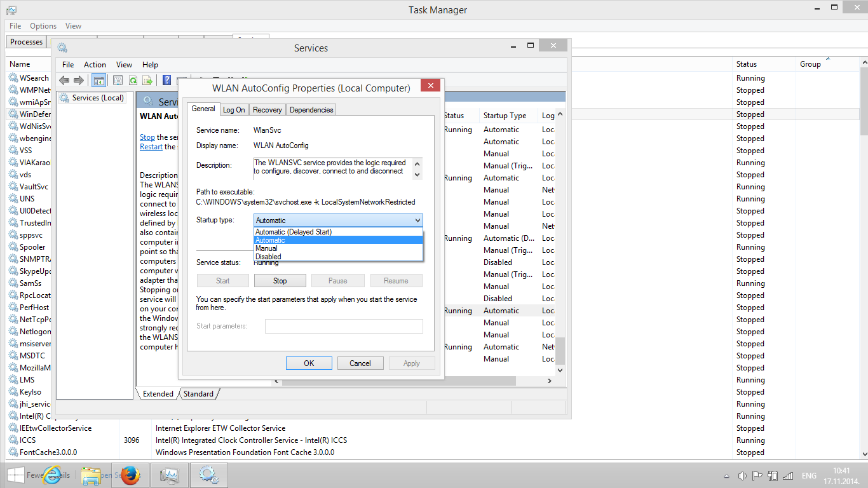868x488 pixels.
Task: Open the blue Help question-mark icon
Action: pos(166,80)
